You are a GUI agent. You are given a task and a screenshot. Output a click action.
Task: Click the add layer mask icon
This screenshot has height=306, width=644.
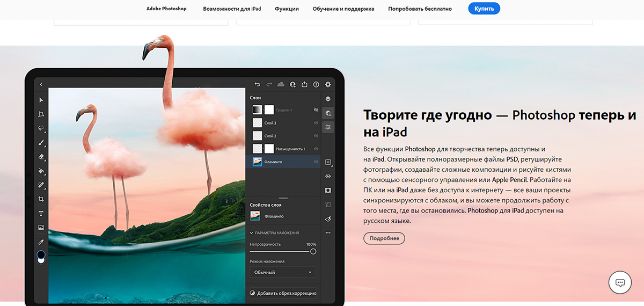point(328,190)
